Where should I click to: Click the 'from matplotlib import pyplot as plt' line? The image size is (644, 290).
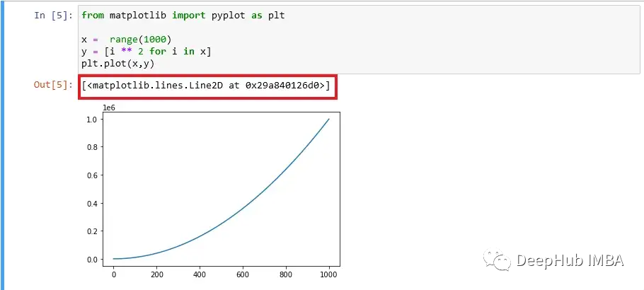click(x=183, y=16)
